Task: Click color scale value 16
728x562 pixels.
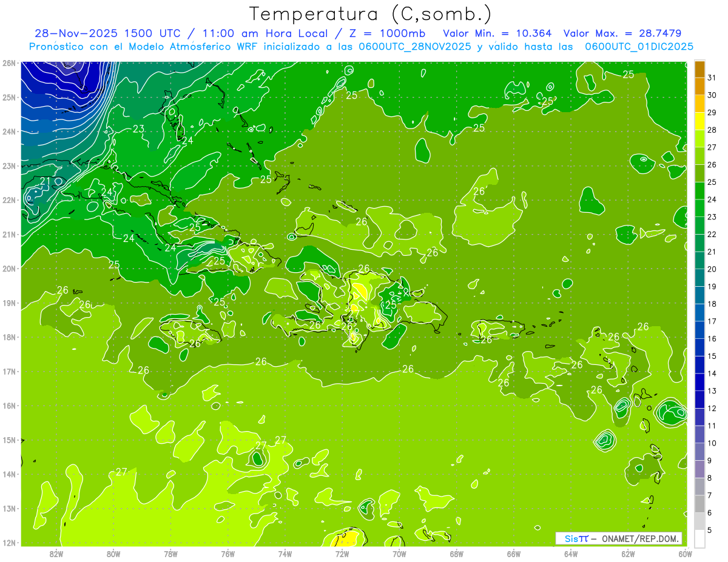Action: click(x=712, y=338)
